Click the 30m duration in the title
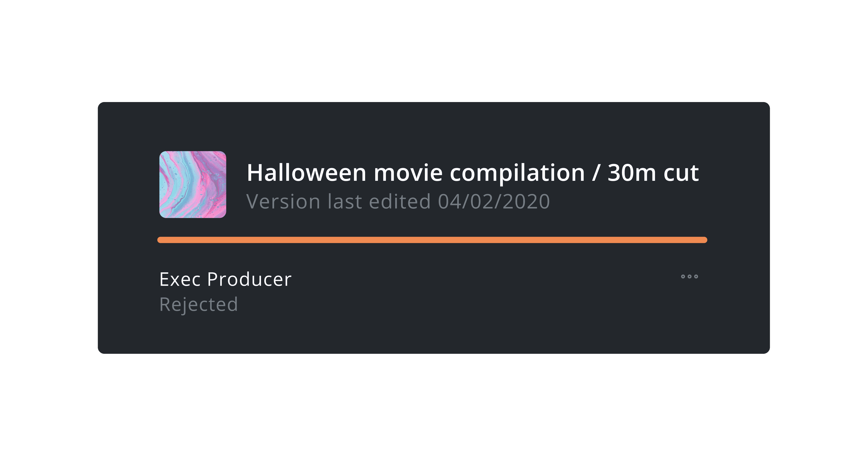Viewport: 868px width, 455px height. click(632, 173)
